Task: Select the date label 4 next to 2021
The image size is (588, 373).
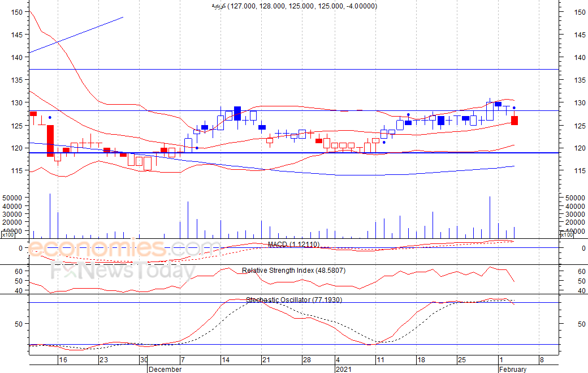Action: tap(338, 360)
